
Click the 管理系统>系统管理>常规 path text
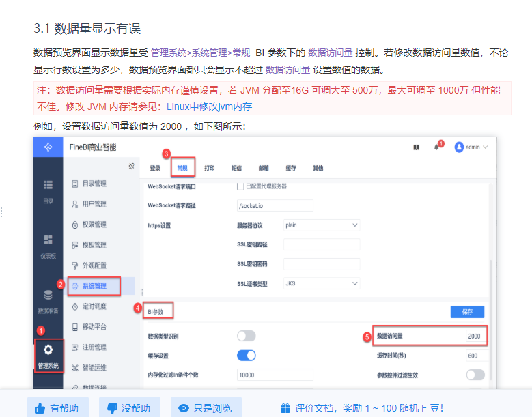pos(200,53)
